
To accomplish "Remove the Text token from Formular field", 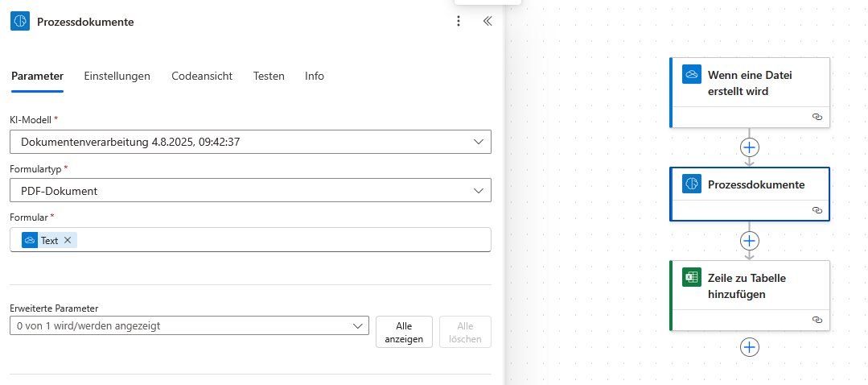I will (x=68, y=240).
